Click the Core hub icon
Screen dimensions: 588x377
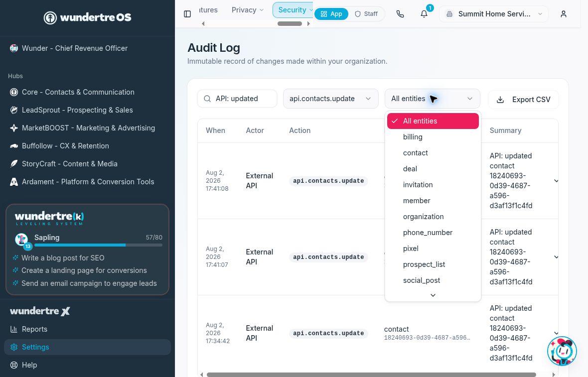coord(14,92)
